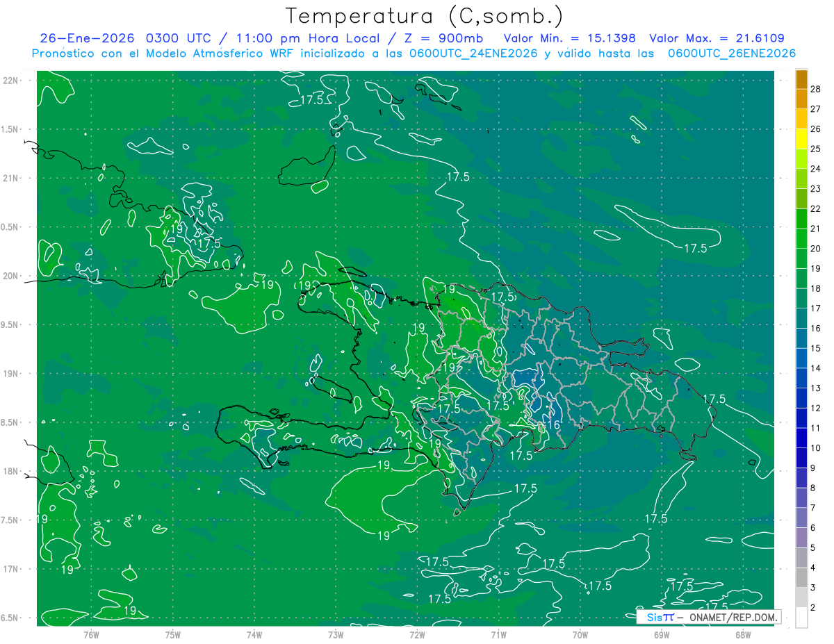Click the '2' colorbar scale label

814,608
